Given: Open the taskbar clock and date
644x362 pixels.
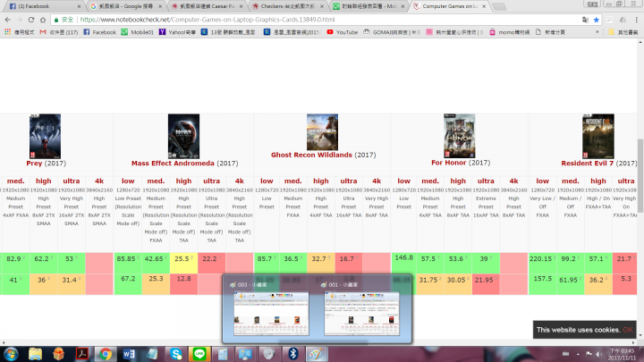Looking at the screenshot, I should (x=622, y=354).
